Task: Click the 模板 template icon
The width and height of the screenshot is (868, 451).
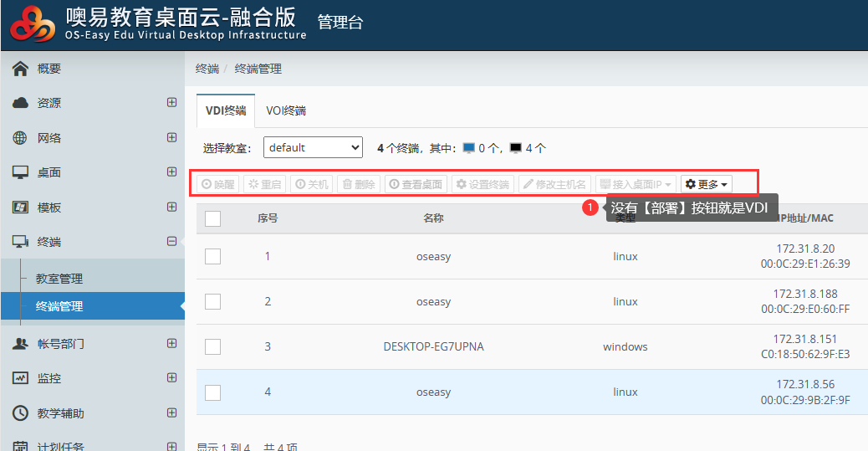Action: 21,208
